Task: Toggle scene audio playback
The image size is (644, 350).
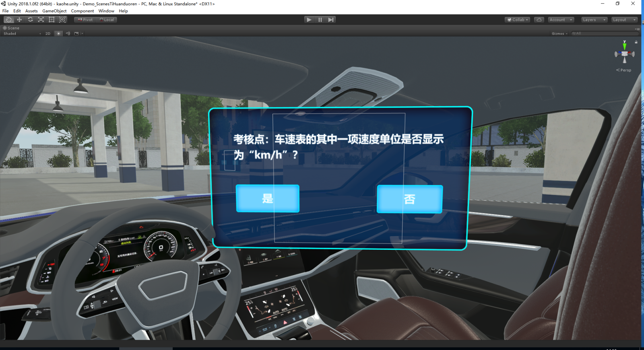Action: (x=68, y=34)
